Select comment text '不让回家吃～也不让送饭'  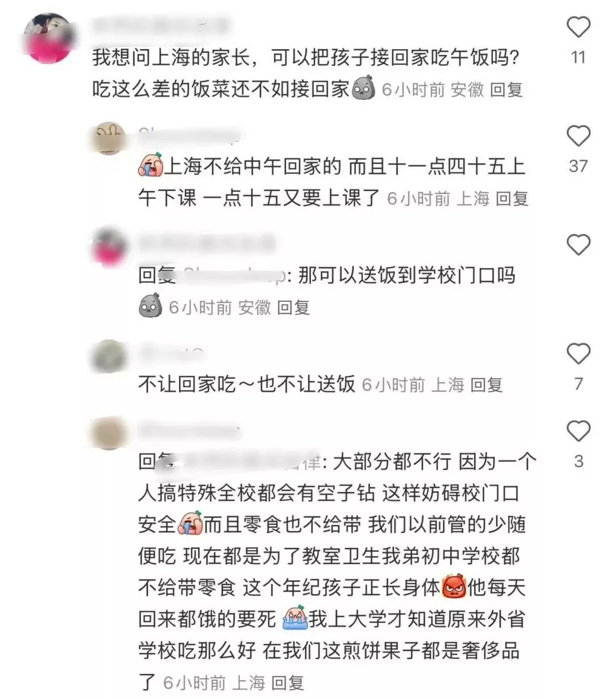pos(247,385)
